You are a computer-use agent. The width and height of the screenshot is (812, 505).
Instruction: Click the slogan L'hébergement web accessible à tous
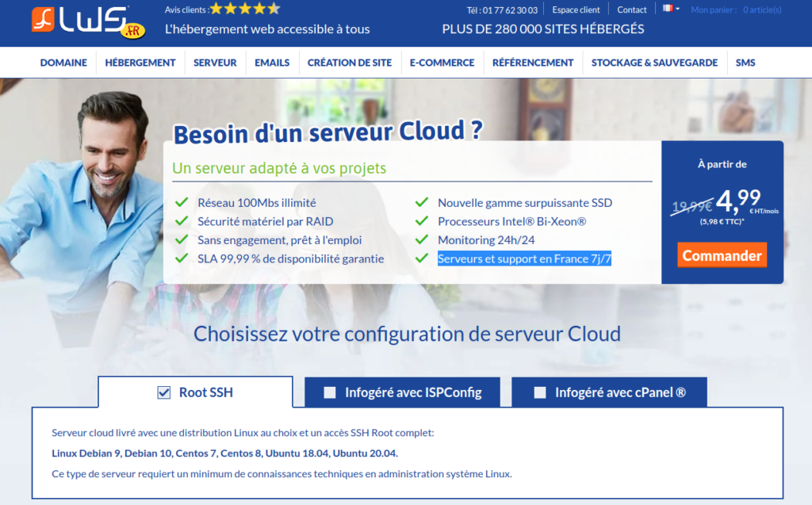267,29
